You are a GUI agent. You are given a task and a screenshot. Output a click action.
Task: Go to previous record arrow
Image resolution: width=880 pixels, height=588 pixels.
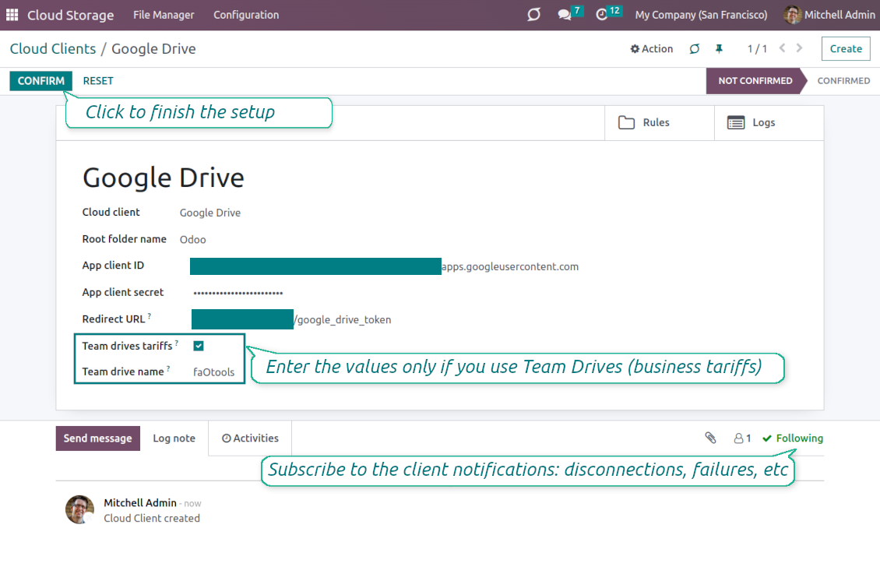(783, 48)
